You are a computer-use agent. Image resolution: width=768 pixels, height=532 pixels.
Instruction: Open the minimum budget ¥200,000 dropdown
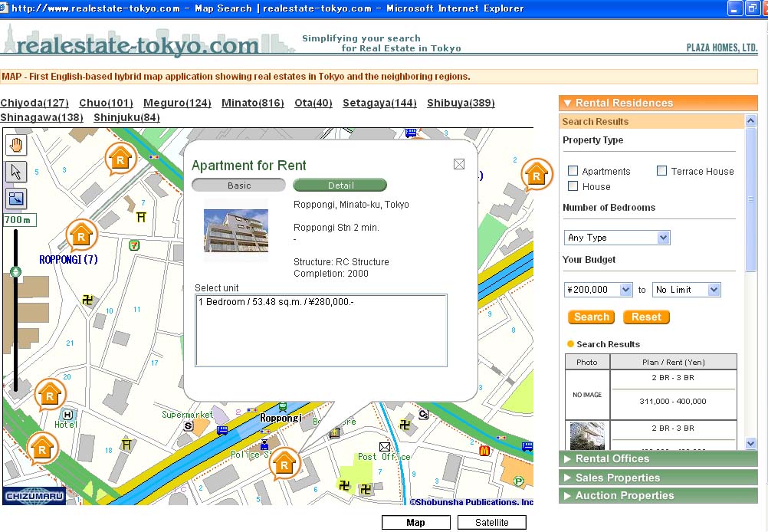(599, 290)
